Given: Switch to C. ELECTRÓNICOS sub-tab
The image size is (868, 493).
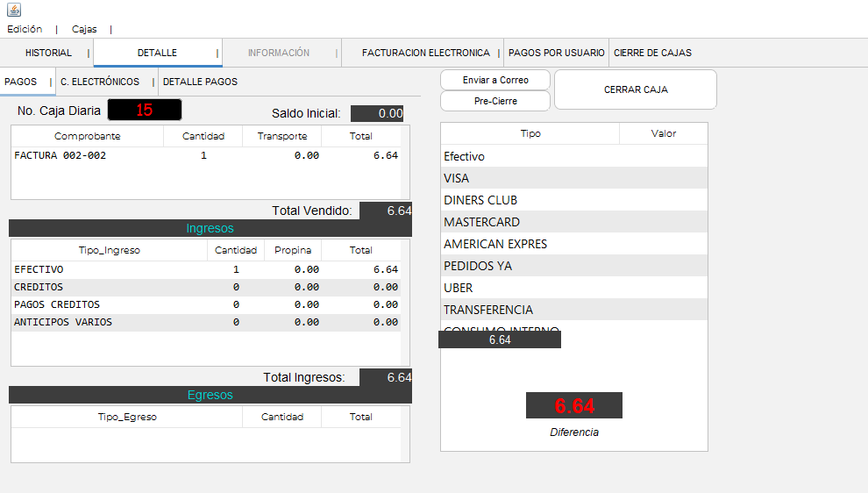Looking at the screenshot, I should click(x=100, y=82).
